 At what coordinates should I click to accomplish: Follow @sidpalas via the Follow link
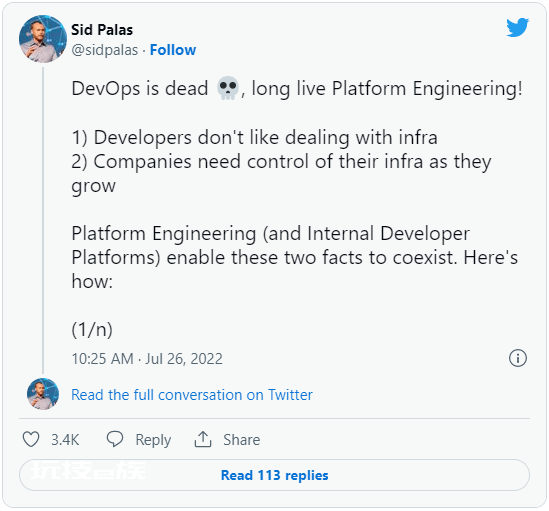tap(173, 50)
